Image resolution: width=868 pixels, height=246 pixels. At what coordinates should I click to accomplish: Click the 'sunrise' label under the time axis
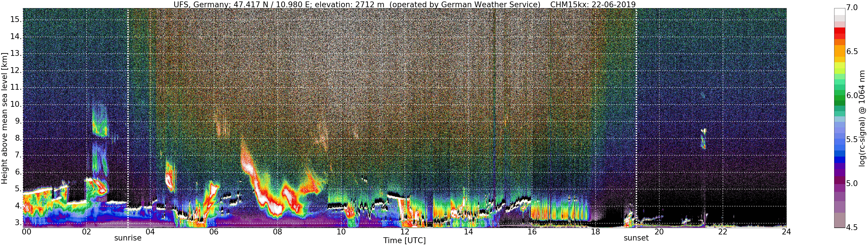128,238
